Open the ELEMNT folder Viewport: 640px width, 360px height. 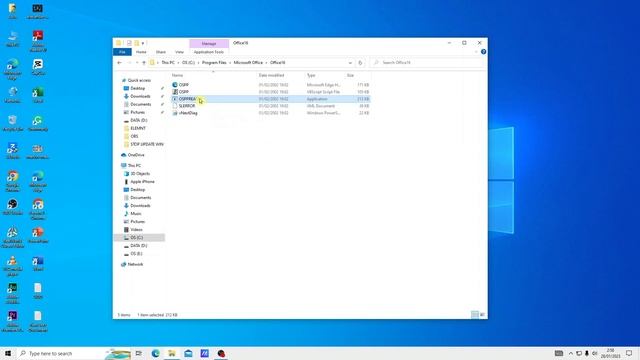pos(138,128)
